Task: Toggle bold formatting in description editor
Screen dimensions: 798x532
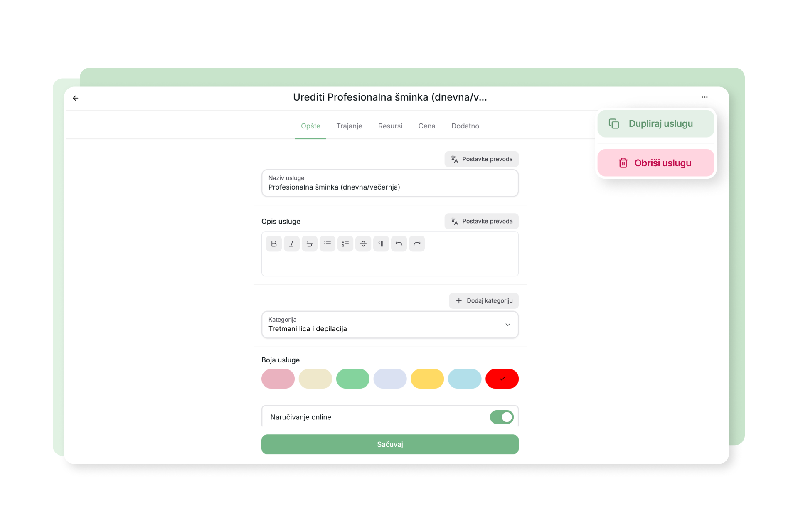Action: click(273, 244)
